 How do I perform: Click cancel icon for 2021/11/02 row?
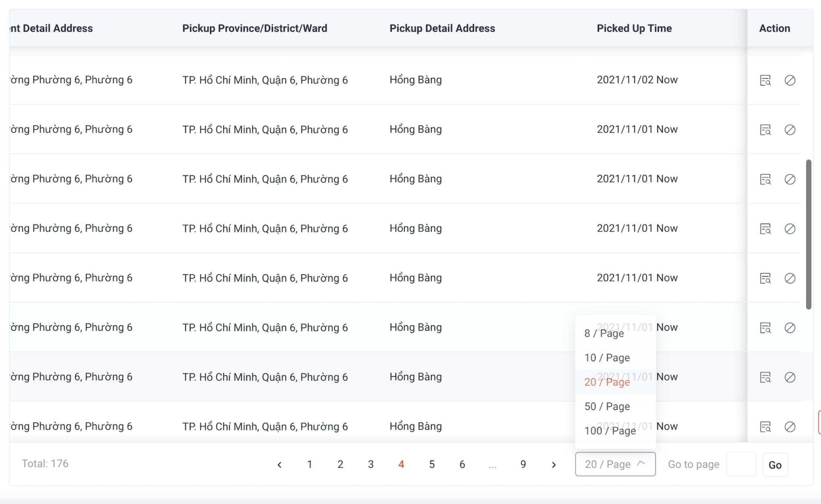(790, 80)
